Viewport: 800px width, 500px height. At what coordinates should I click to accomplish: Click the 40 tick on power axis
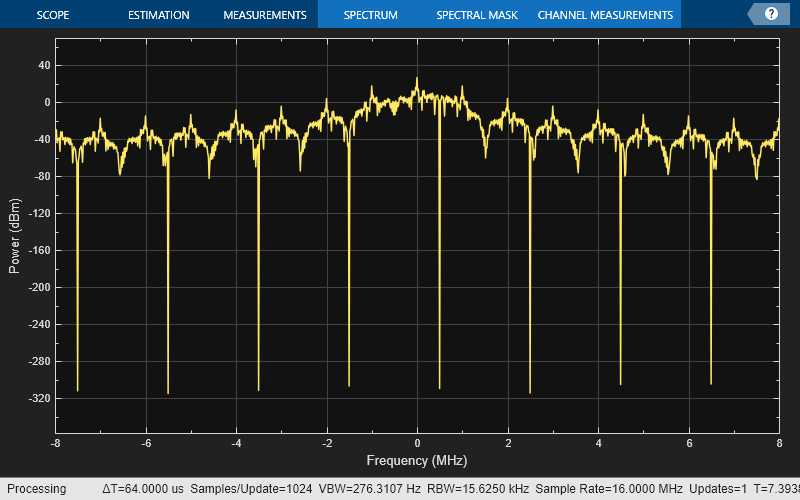coord(42,65)
